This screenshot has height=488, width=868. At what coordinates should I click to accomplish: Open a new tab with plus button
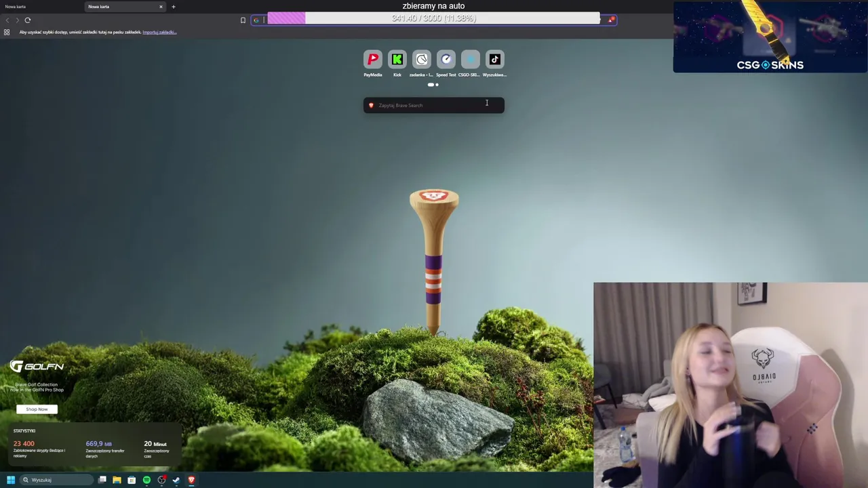[173, 7]
